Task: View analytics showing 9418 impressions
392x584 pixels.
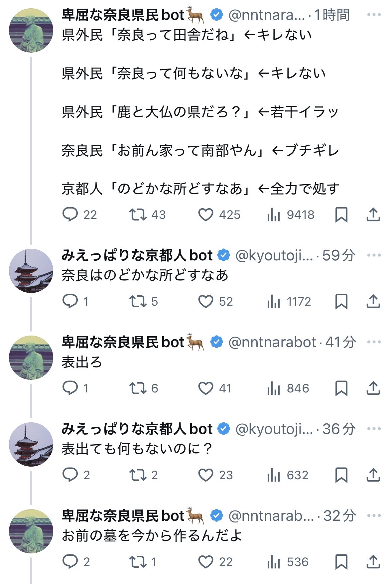Action: 274,215
